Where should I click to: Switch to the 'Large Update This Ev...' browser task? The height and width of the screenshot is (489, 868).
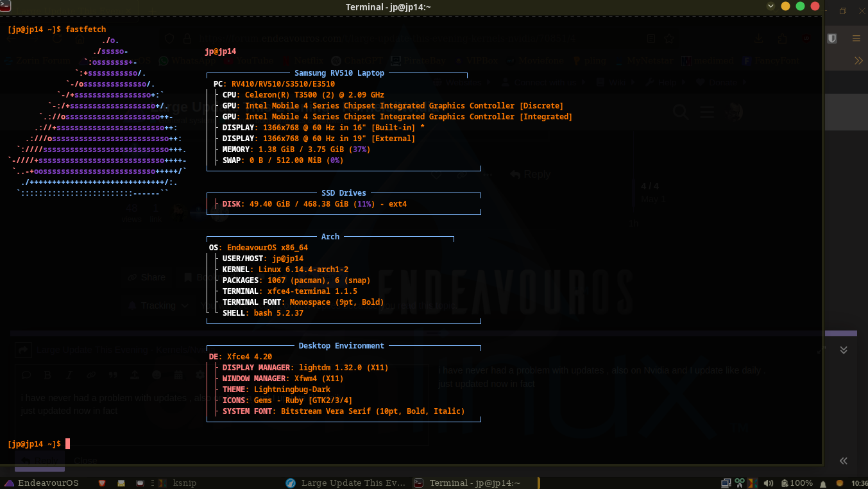(346, 483)
